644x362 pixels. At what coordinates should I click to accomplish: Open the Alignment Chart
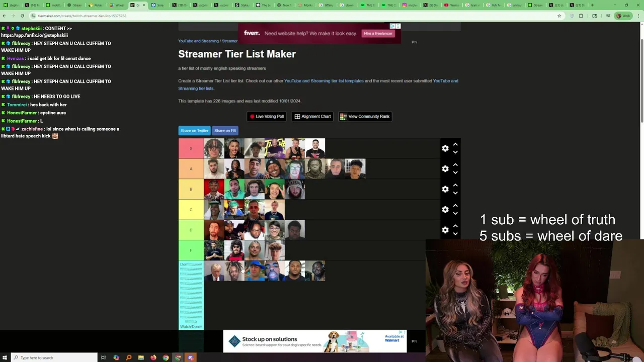(312, 116)
